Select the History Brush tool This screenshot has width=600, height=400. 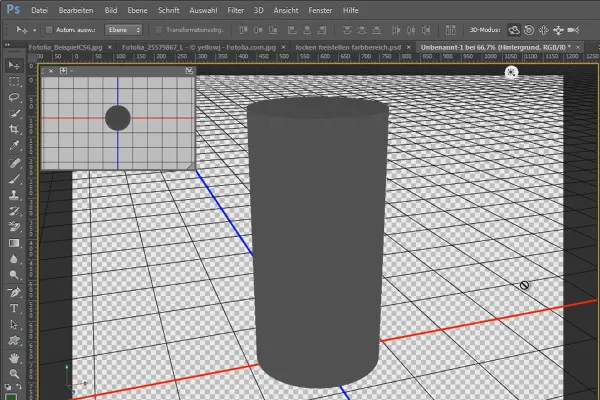coord(14,211)
